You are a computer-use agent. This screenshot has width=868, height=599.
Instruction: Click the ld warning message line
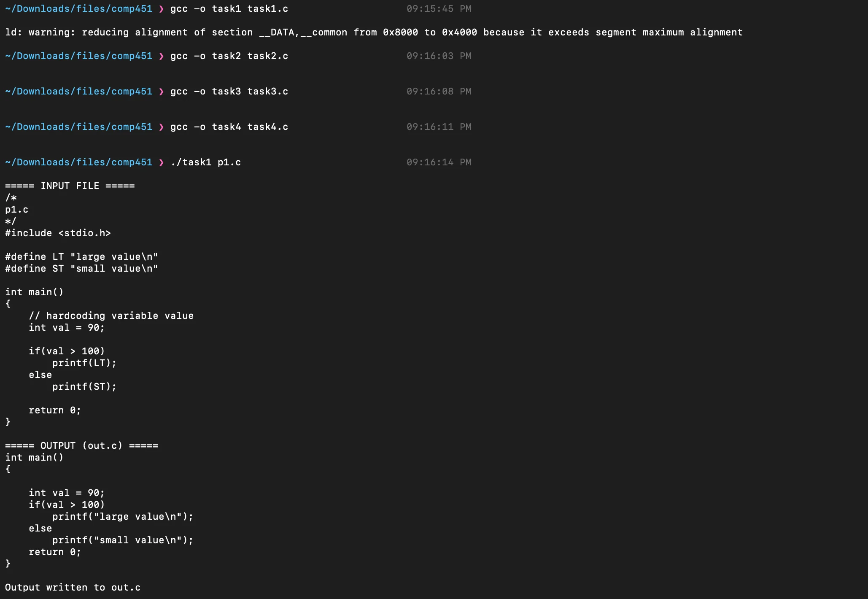pos(374,32)
